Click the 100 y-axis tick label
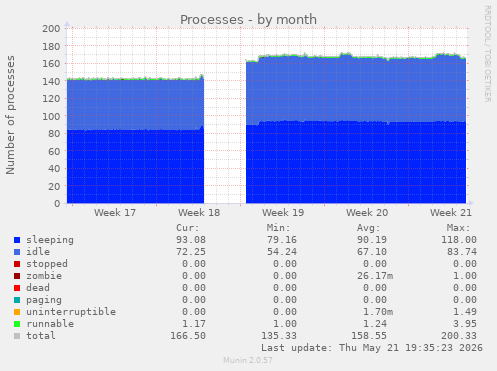This screenshot has height=371, width=497. (x=51, y=116)
